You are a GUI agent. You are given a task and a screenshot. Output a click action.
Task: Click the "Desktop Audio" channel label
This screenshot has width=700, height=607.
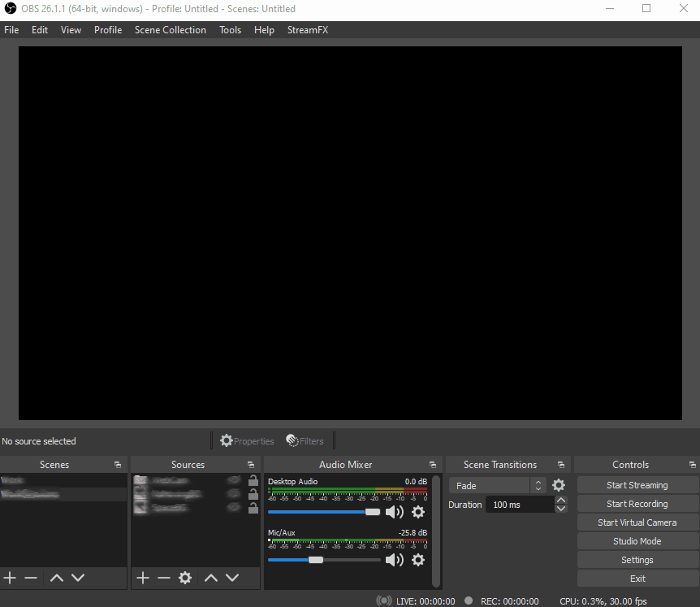tap(293, 482)
